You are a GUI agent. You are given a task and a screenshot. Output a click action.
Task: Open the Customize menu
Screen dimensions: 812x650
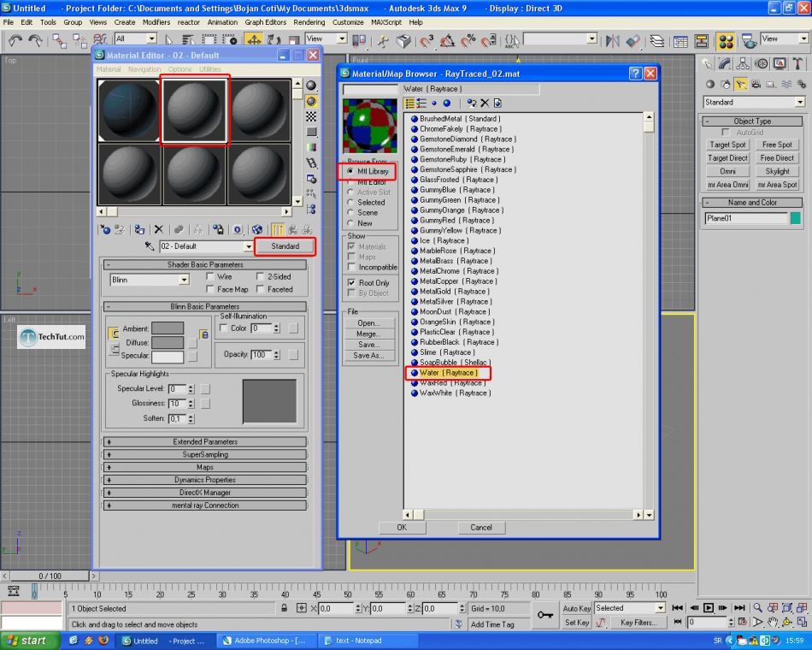(x=348, y=22)
